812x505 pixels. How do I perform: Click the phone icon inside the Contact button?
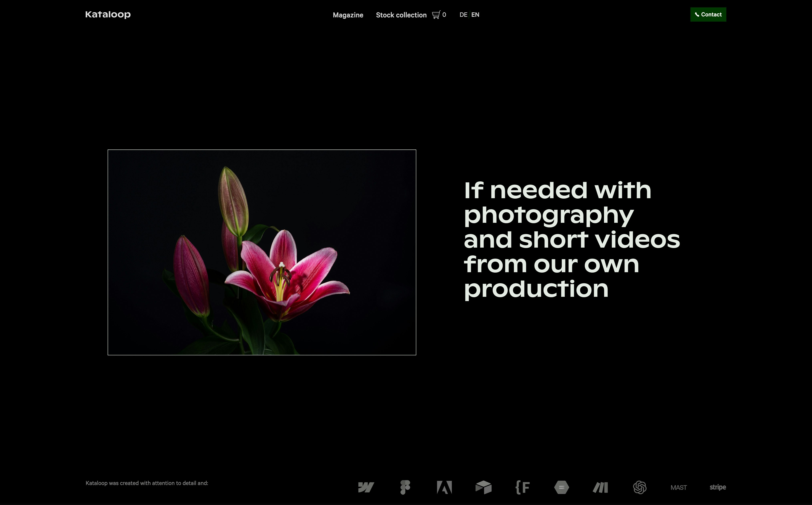click(x=697, y=14)
